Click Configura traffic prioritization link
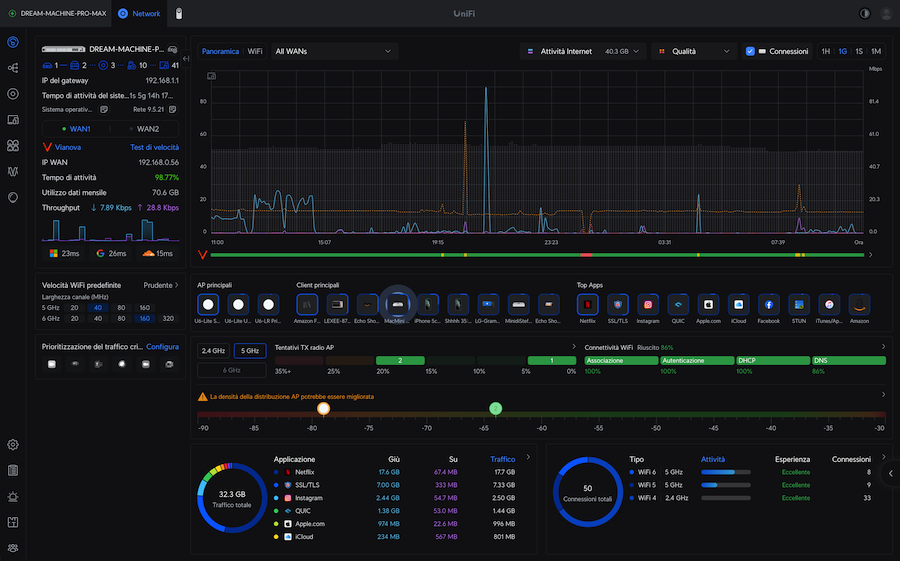 pos(162,347)
